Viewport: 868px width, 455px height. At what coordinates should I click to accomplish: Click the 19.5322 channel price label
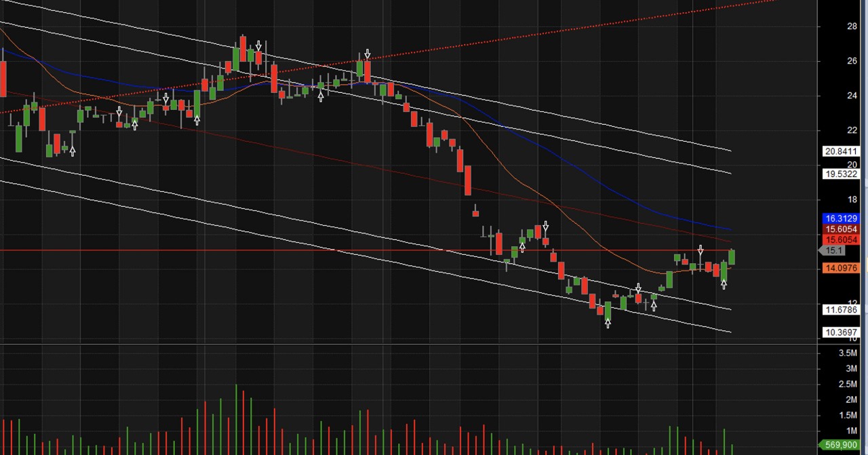pos(841,174)
